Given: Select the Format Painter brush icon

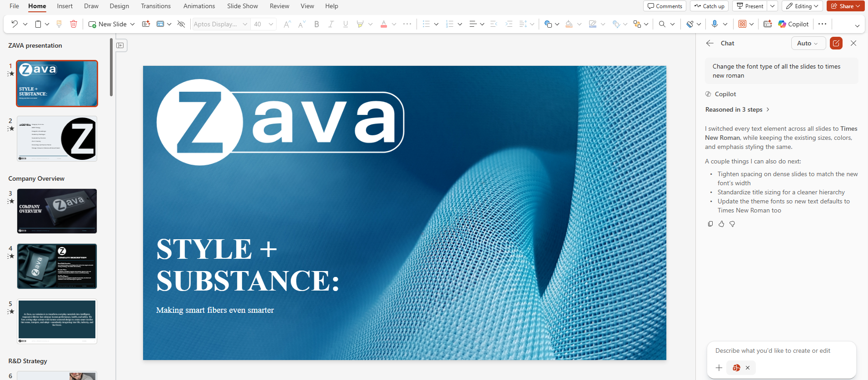Looking at the screenshot, I should 59,24.
